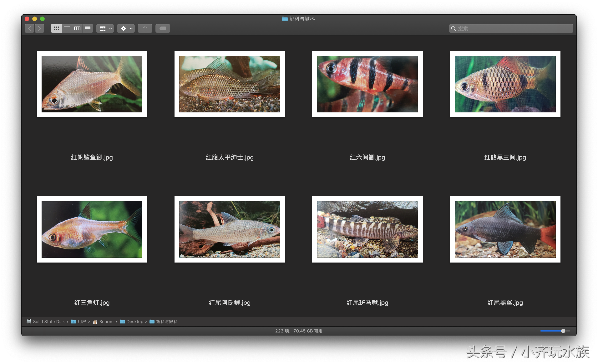The image size is (598, 364).
Task: Select thumbnail of 红鳍黑三间.jpg
Action: pos(505,84)
